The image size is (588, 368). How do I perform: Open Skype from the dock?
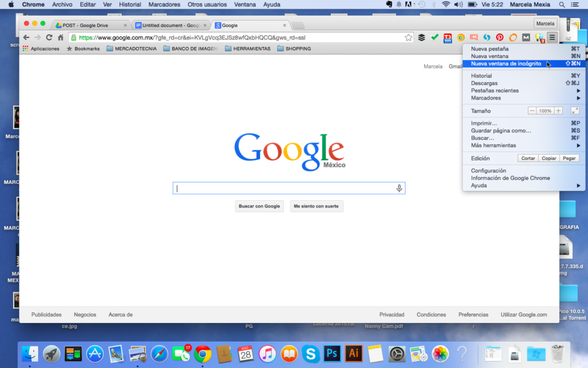pos(311,354)
